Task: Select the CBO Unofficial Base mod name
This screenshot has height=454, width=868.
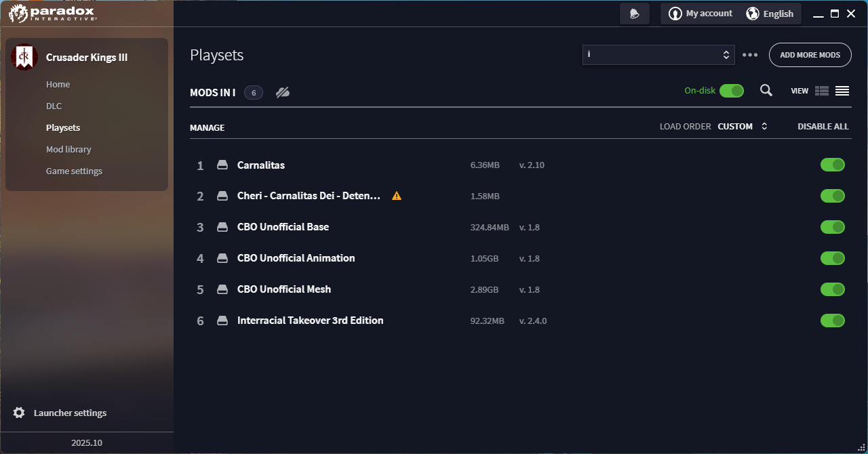Action: click(283, 227)
